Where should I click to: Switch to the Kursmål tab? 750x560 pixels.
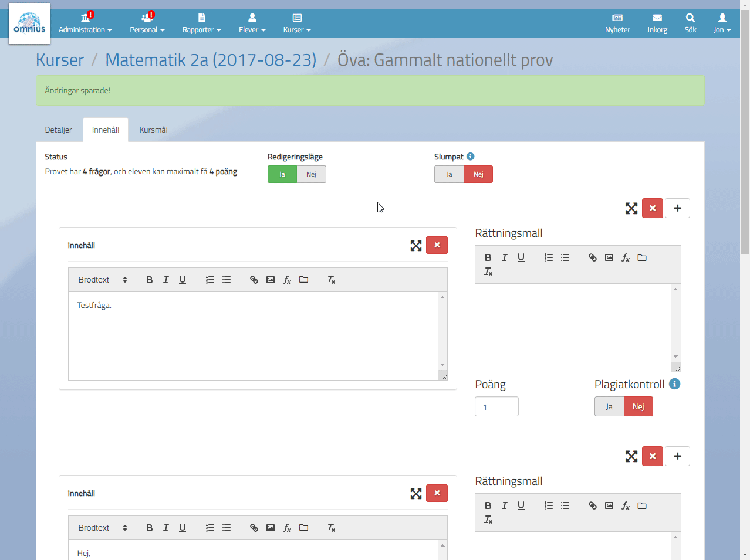[x=153, y=130]
